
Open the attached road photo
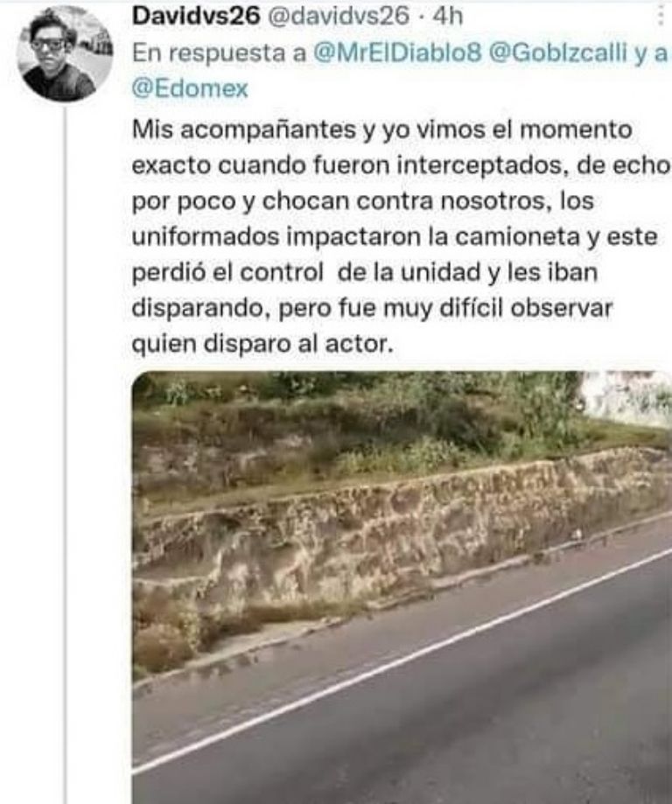(402, 587)
